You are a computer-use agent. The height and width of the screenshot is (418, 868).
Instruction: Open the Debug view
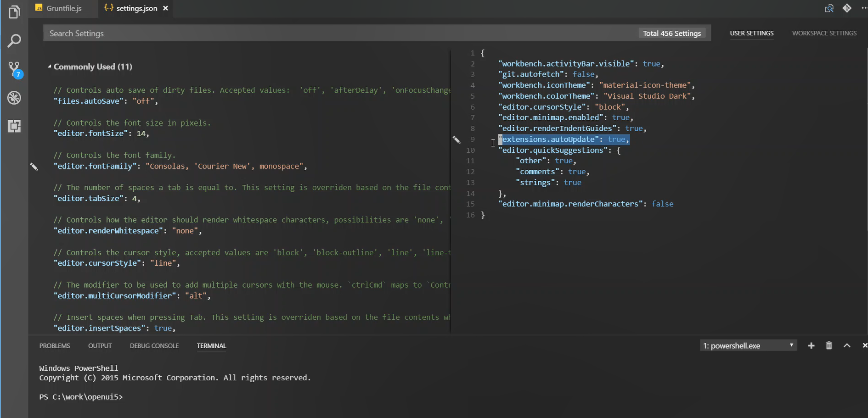coord(14,98)
